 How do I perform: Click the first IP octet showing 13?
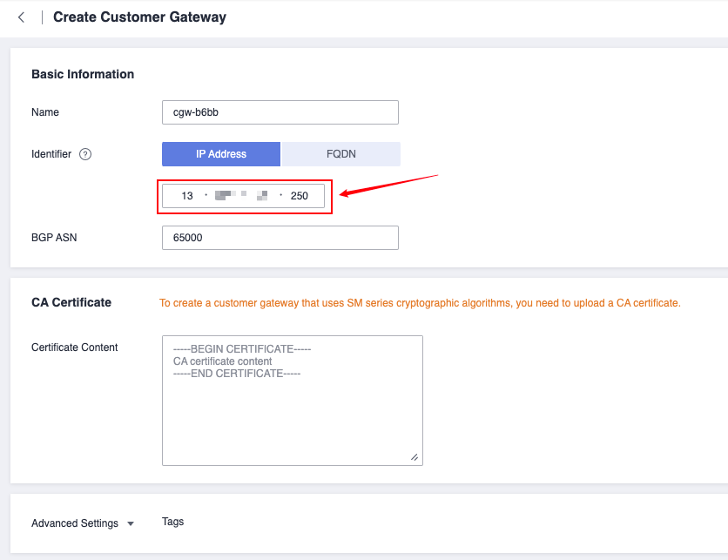(186, 196)
